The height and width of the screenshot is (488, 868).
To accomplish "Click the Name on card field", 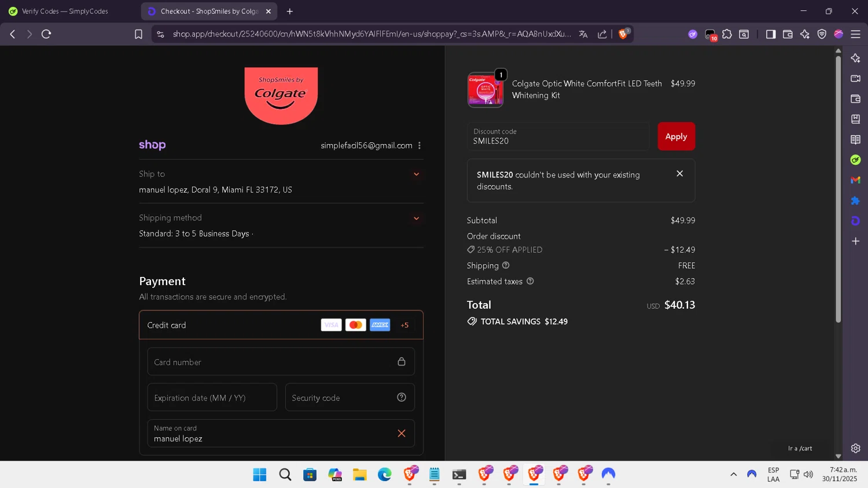I will pos(281,433).
